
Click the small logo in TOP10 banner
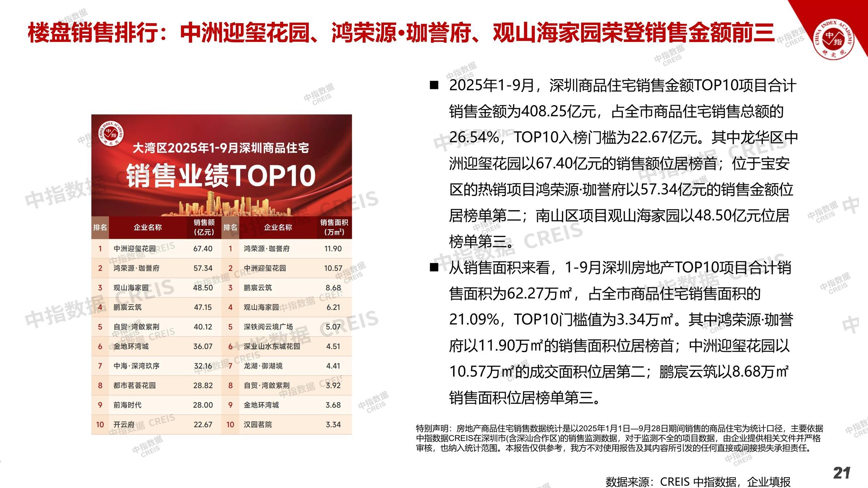111,133
